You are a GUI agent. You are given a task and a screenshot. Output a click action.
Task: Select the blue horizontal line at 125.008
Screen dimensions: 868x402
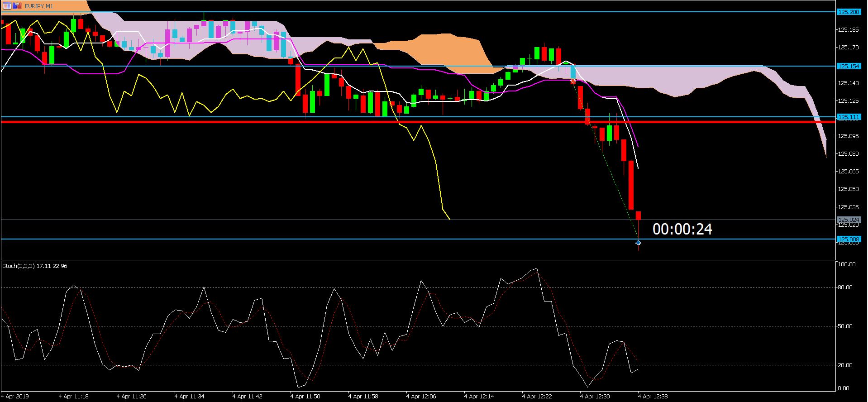coord(418,239)
